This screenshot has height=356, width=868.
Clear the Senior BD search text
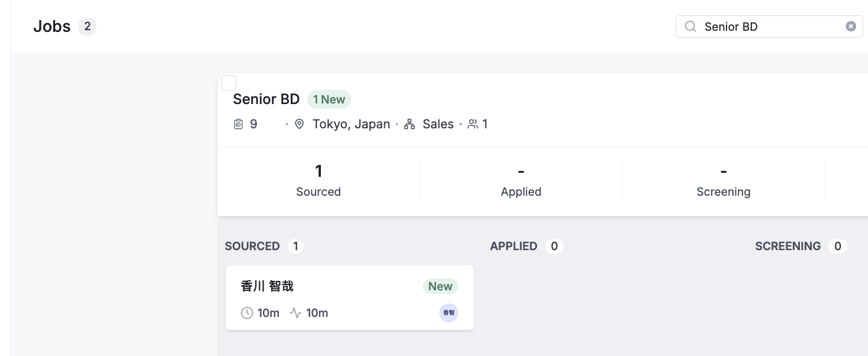[x=851, y=27]
